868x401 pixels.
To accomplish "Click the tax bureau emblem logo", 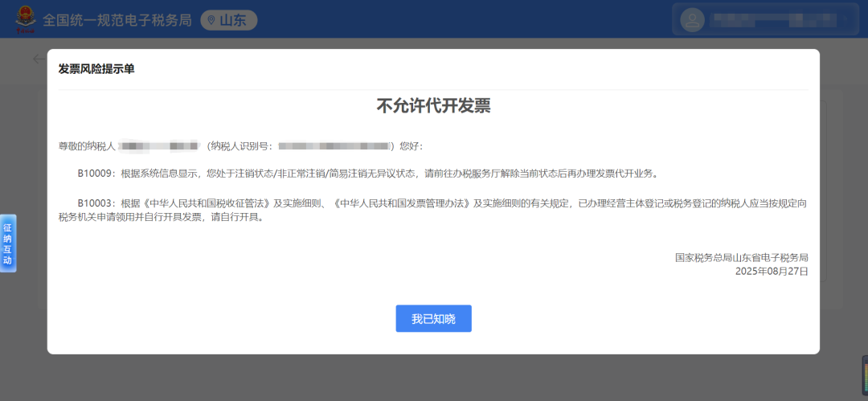I will (26, 19).
